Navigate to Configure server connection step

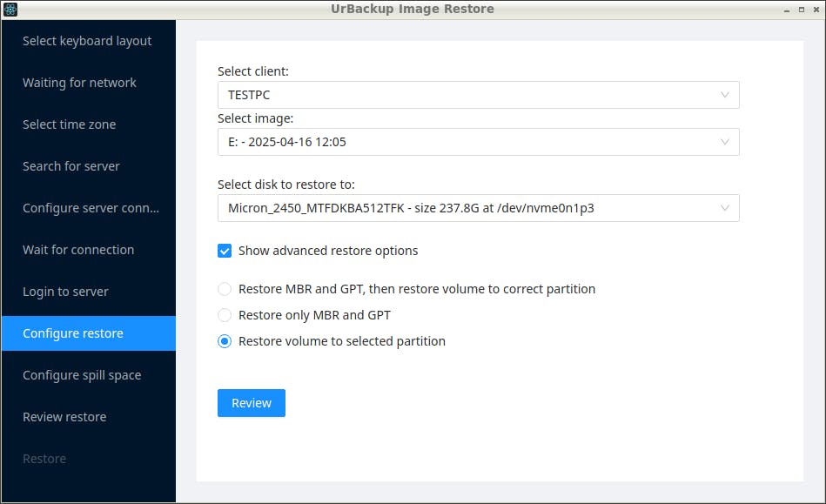[x=91, y=208]
